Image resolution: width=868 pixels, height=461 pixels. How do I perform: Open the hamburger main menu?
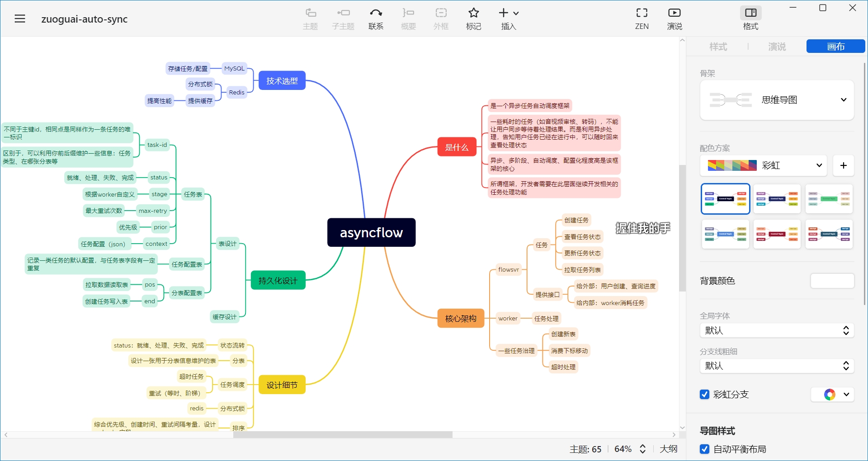(x=20, y=19)
